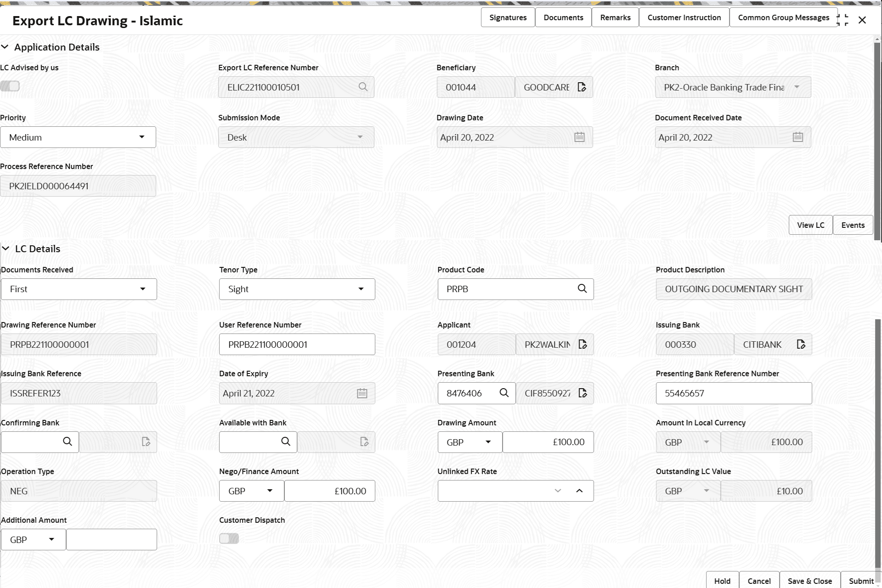Image resolution: width=882 pixels, height=588 pixels.
Task: Open the Applicant PK2WALKIN details icon
Action: (x=582, y=345)
